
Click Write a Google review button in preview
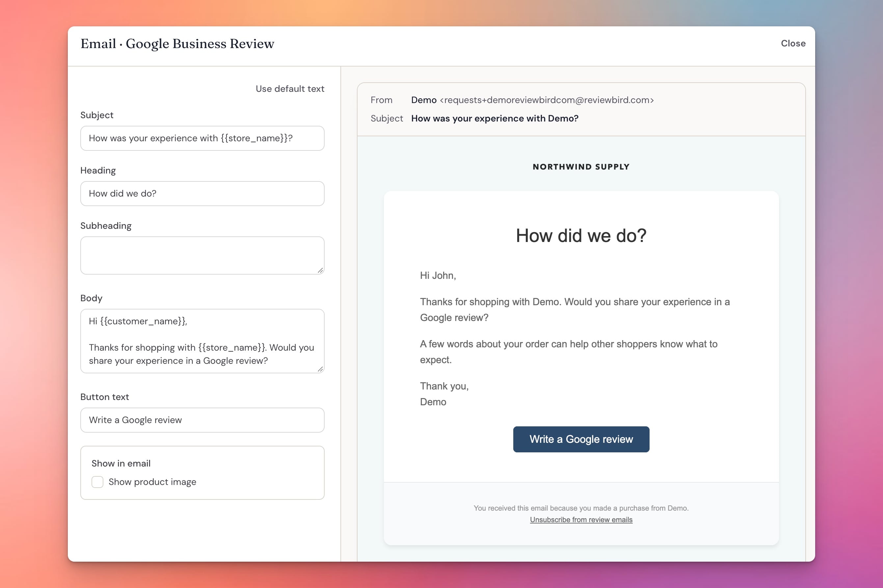tap(581, 439)
